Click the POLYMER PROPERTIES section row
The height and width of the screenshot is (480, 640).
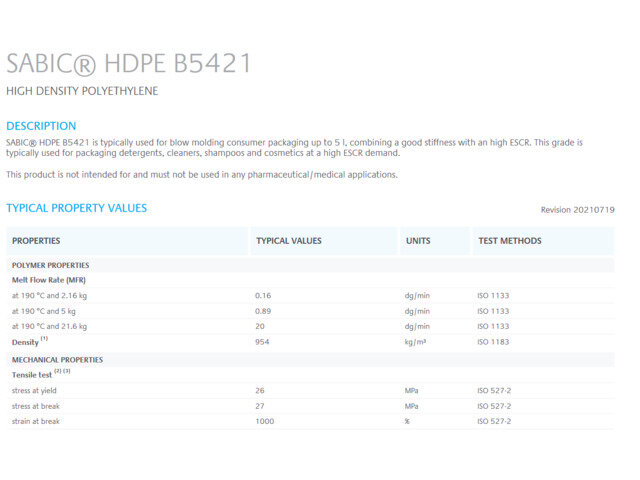point(310,265)
